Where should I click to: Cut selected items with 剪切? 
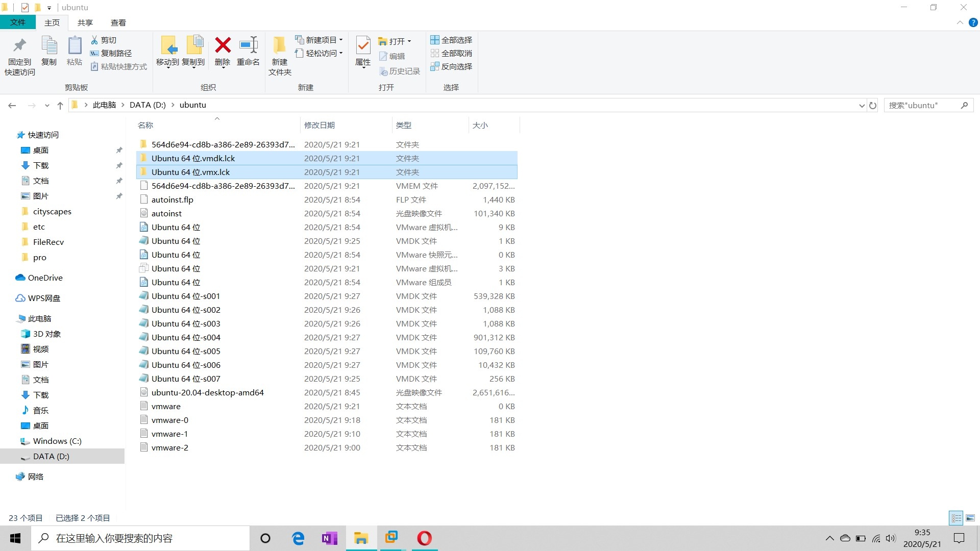104,40
